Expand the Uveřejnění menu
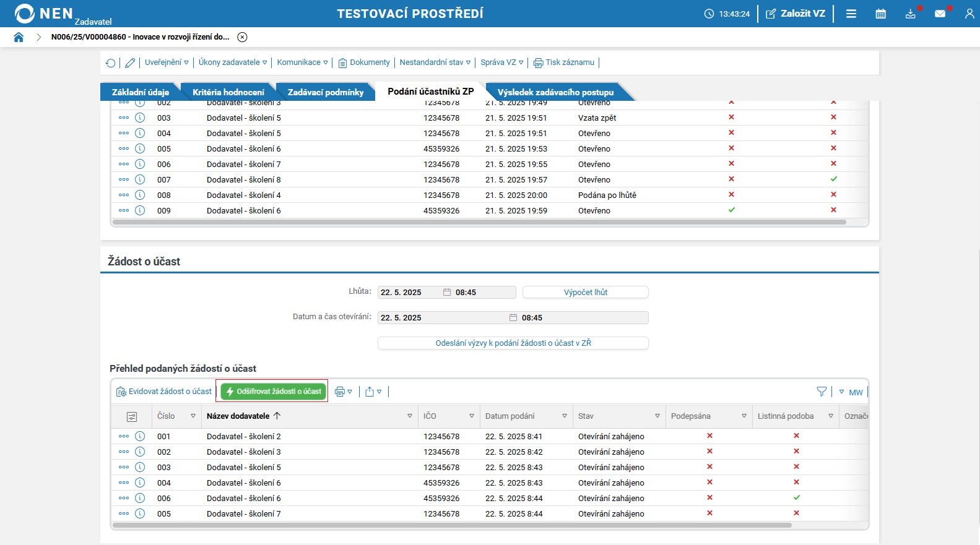 [167, 62]
